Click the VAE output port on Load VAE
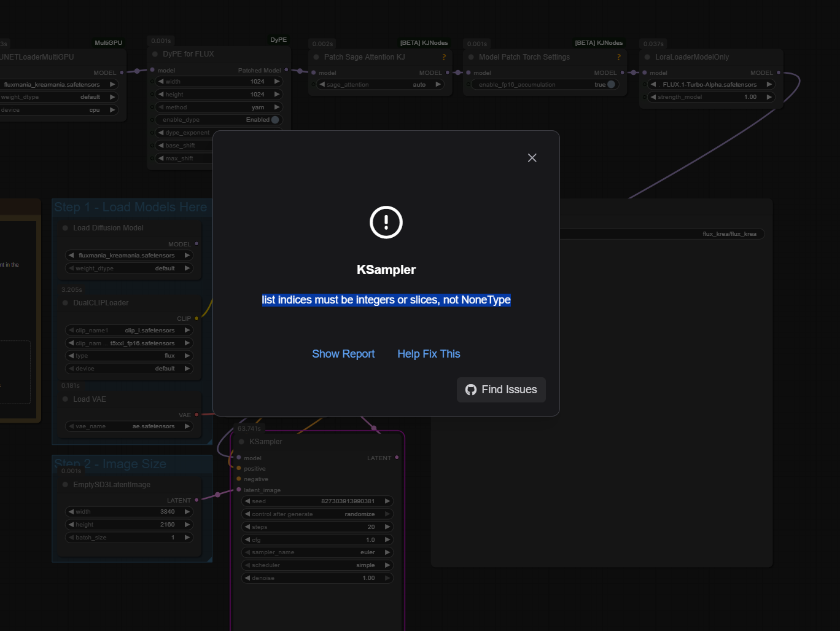Screen dimensions: 840x631 (196, 415)
